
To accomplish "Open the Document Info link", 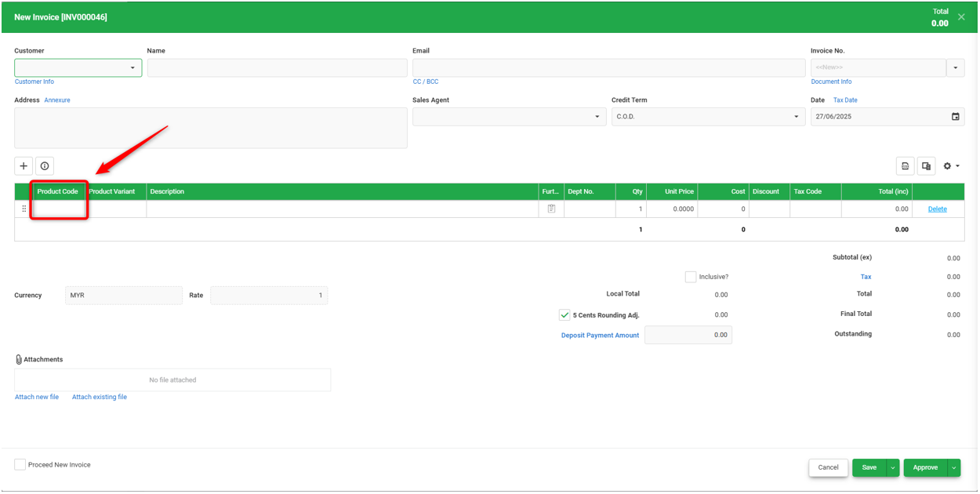I will pyautogui.click(x=831, y=82).
